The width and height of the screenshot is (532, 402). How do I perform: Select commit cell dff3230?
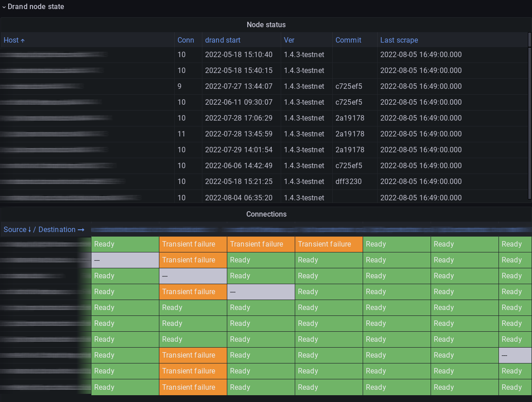pos(349,181)
